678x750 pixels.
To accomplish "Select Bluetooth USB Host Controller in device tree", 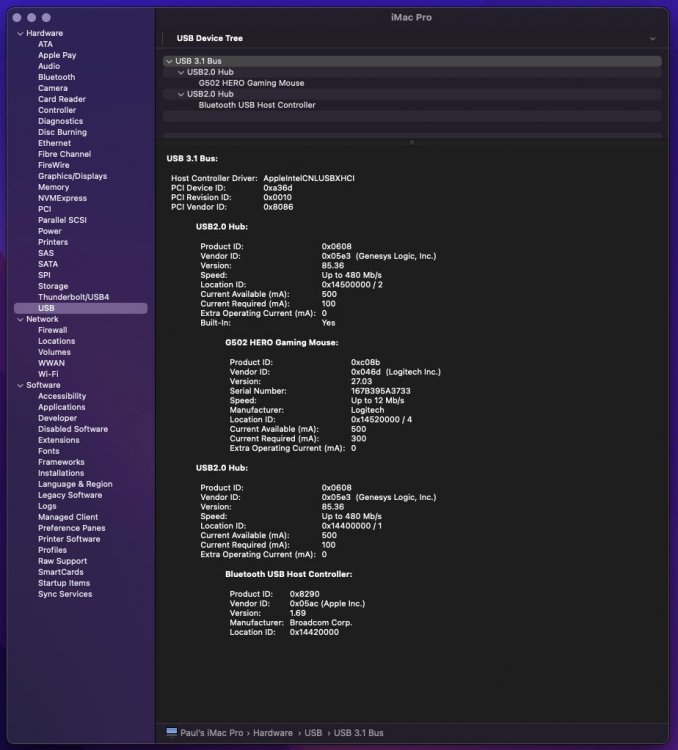I will coord(257,105).
